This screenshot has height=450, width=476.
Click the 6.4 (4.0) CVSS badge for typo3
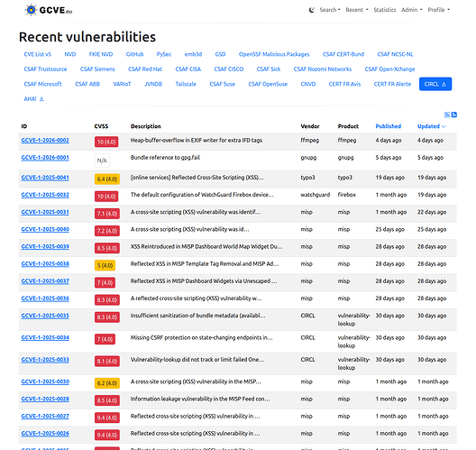pos(107,179)
